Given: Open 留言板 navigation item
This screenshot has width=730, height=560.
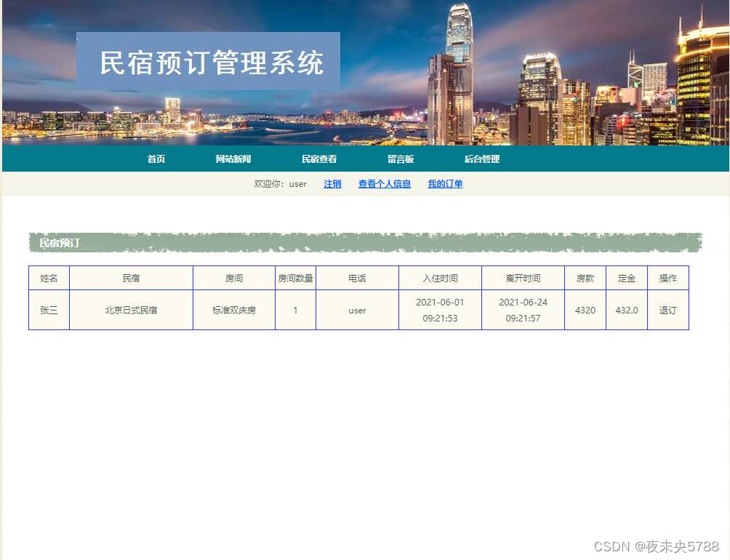Looking at the screenshot, I should [x=401, y=159].
